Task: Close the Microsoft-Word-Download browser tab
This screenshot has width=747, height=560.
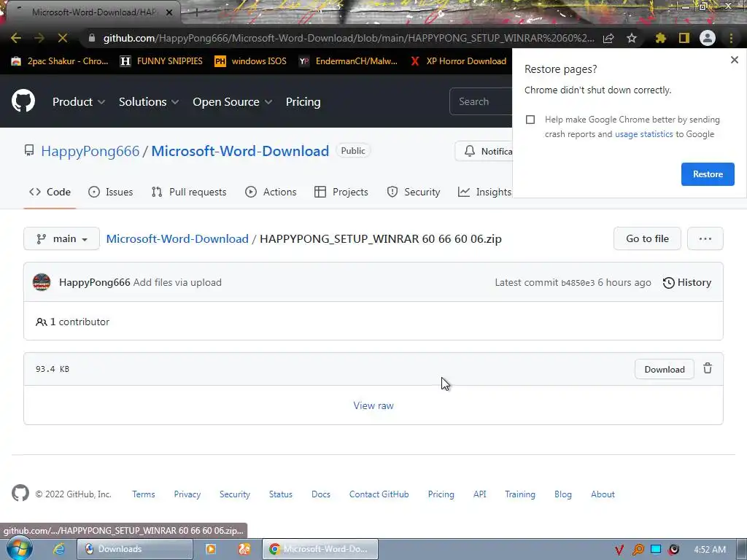Action: [169, 12]
